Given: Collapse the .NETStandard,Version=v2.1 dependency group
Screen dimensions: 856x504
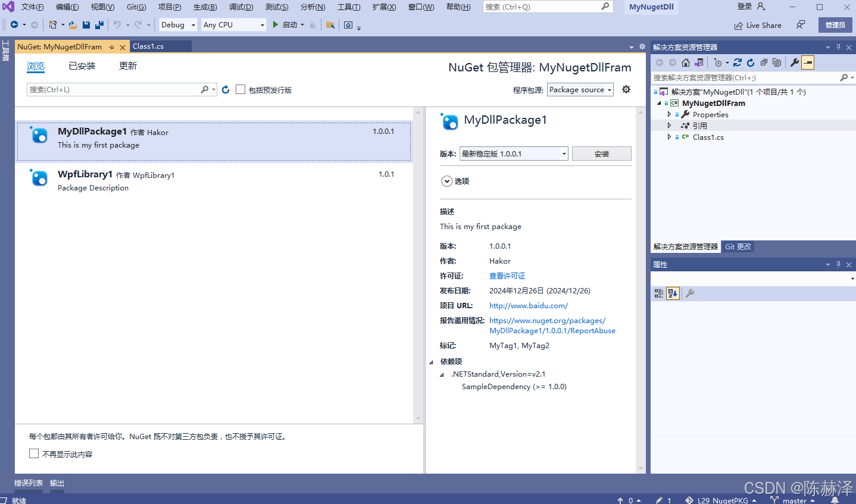Looking at the screenshot, I should (x=442, y=375).
